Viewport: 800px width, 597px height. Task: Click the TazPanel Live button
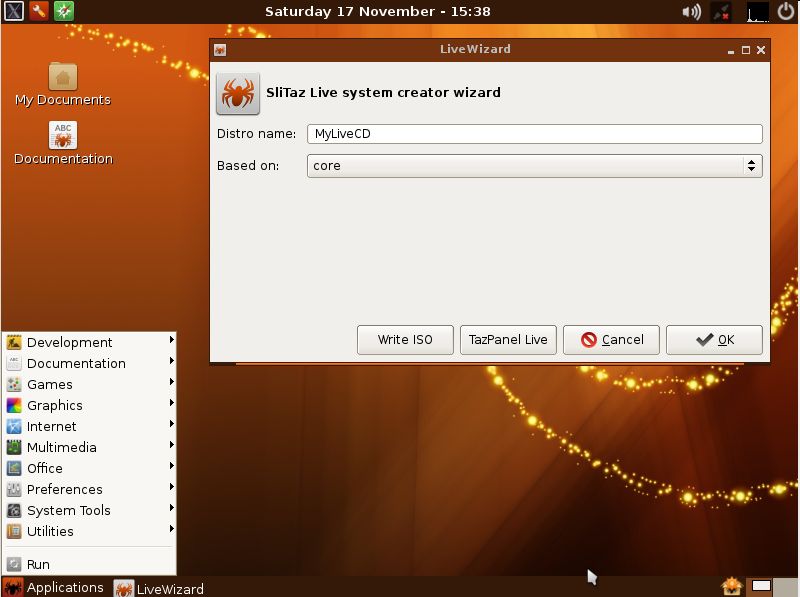pos(508,340)
